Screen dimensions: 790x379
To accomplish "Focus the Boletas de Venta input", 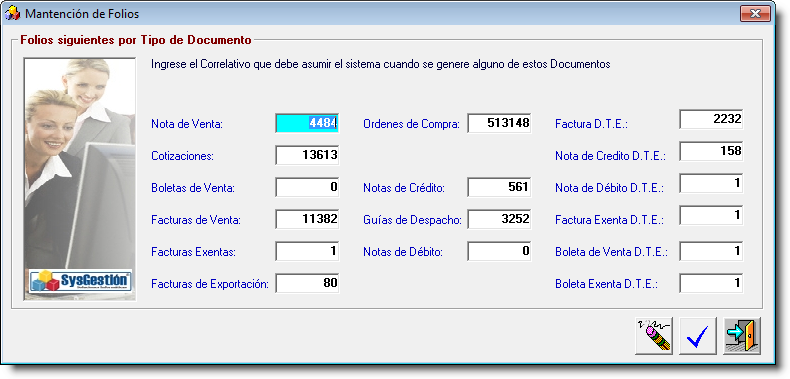I will [x=307, y=187].
